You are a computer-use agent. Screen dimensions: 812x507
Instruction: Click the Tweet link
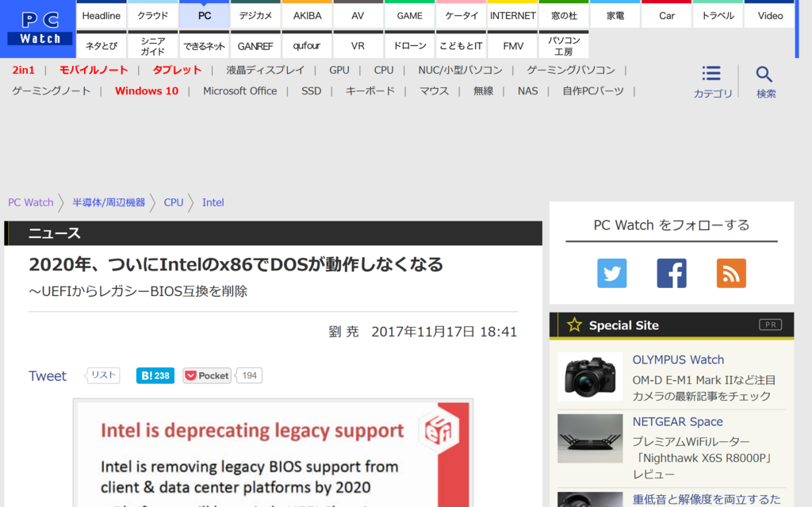pos(47,376)
